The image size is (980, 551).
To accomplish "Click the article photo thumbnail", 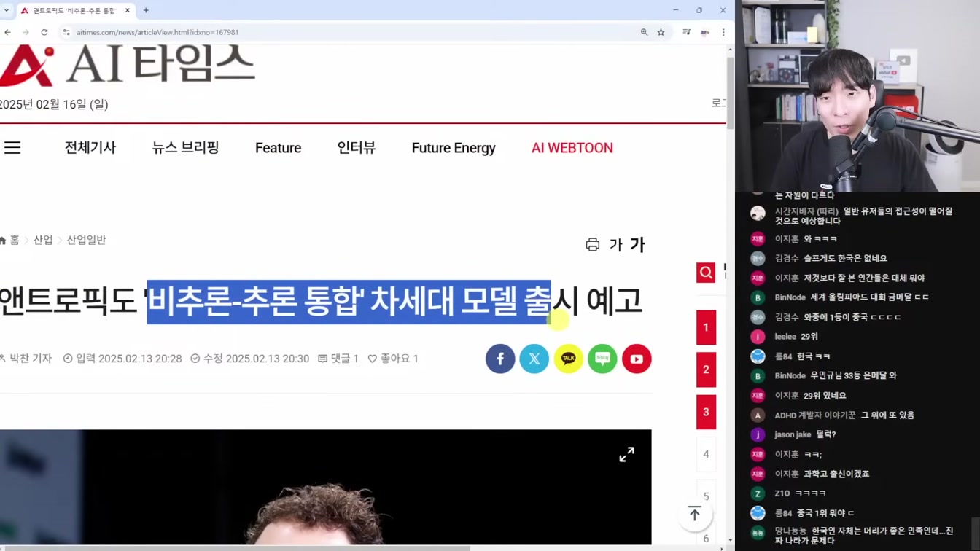I will pos(325,487).
